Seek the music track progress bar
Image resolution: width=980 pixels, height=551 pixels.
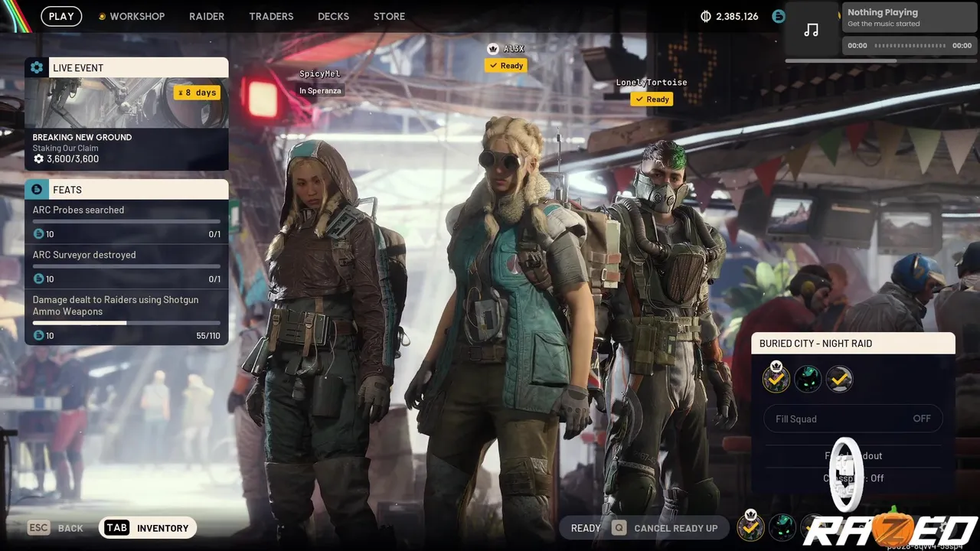click(910, 46)
